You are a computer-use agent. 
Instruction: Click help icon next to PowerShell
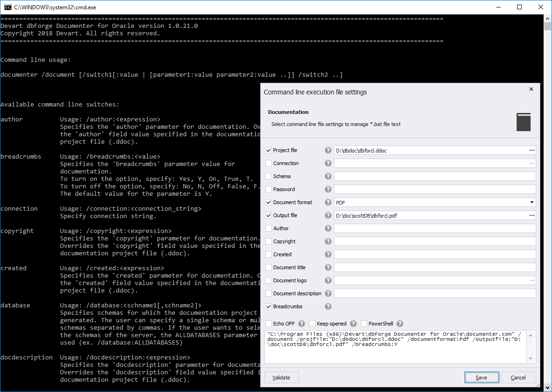point(400,324)
